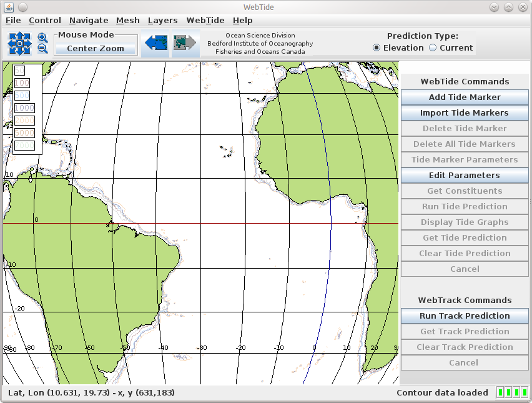The image size is (532, 403).
Task: Expand the Navigate menu
Action: click(x=89, y=21)
